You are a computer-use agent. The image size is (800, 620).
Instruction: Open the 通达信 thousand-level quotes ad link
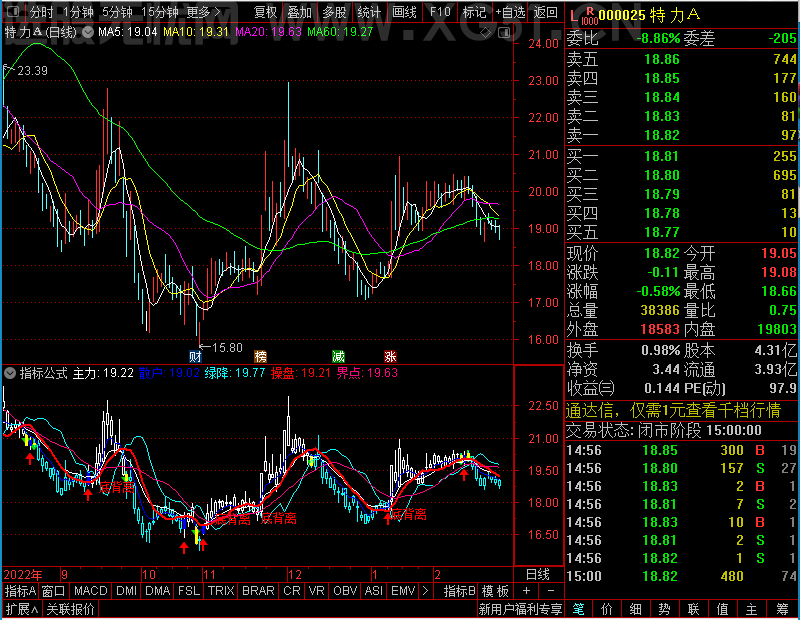click(x=673, y=410)
